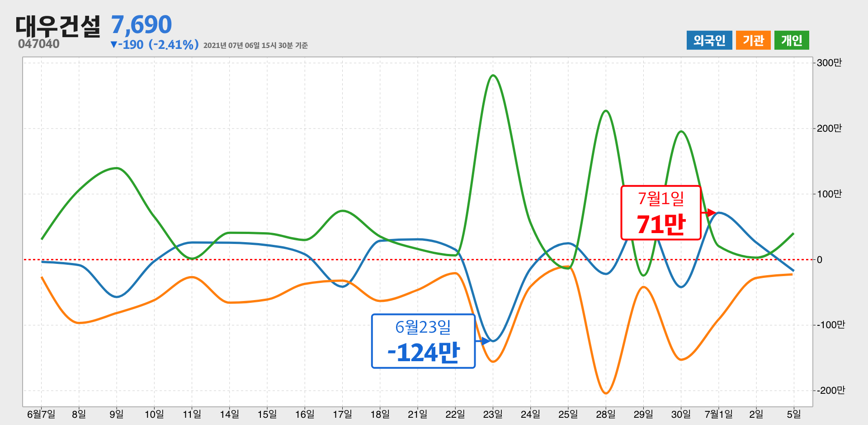Screen dimensions: 868x425
Task: Click the 18일 x-axis date label
Action: (380, 414)
